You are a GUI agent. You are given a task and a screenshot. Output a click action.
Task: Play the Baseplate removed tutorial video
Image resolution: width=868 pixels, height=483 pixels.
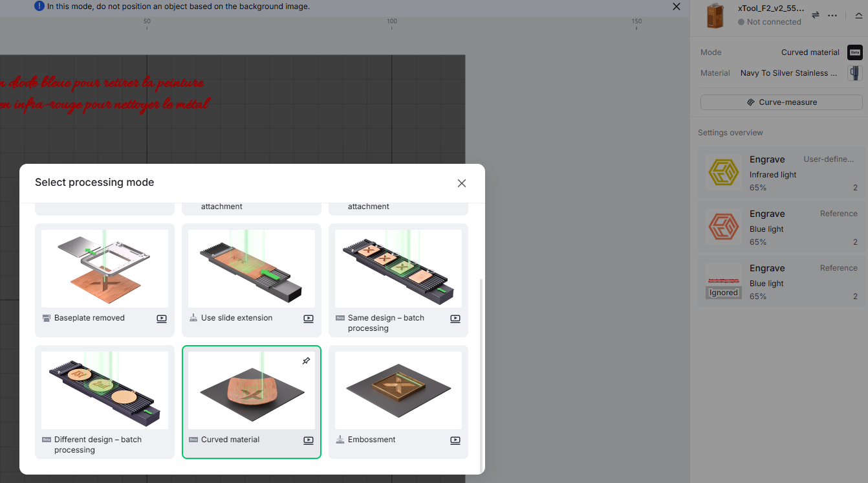pyautogui.click(x=162, y=319)
